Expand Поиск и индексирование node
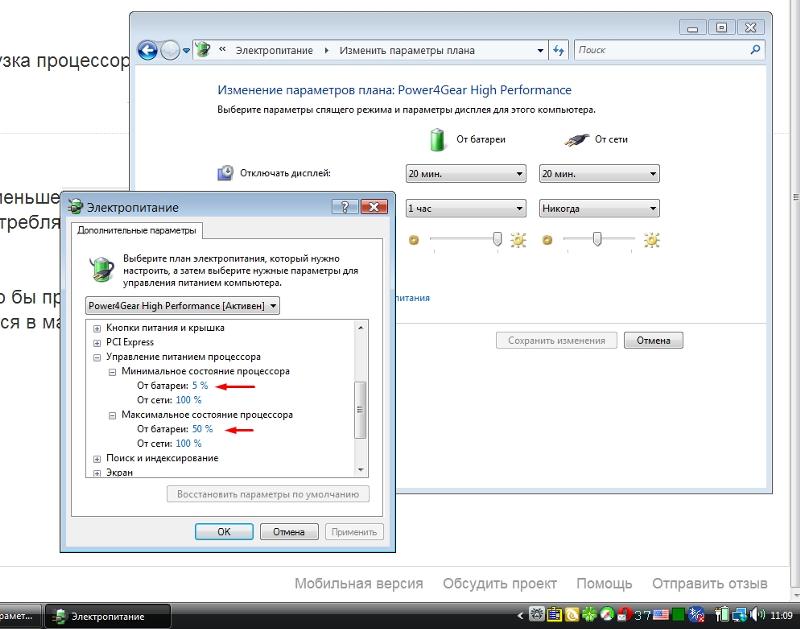 [x=97, y=459]
